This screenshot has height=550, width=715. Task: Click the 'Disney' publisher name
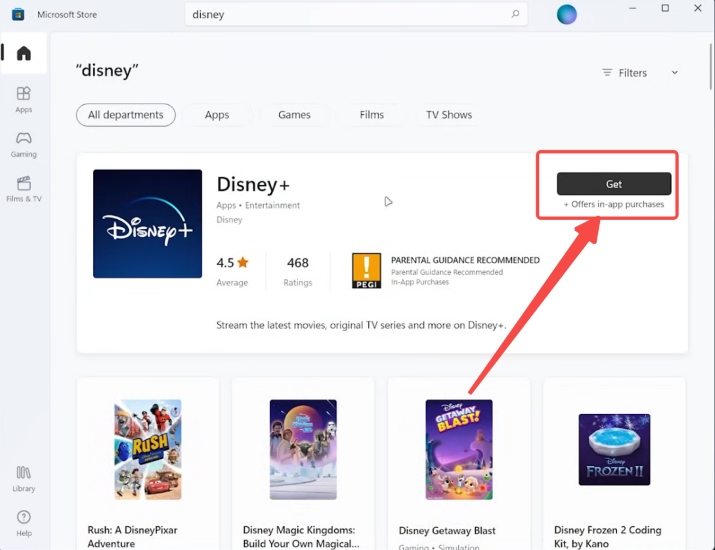click(x=229, y=220)
